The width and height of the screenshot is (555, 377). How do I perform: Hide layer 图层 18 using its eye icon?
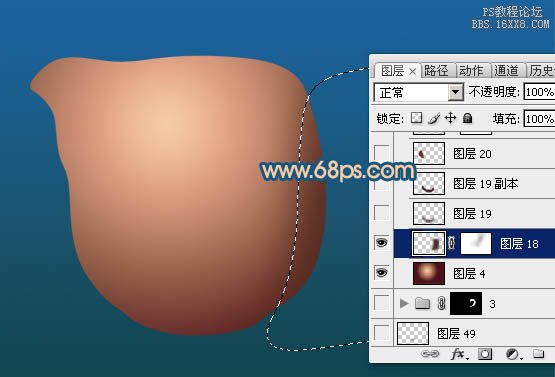click(381, 243)
